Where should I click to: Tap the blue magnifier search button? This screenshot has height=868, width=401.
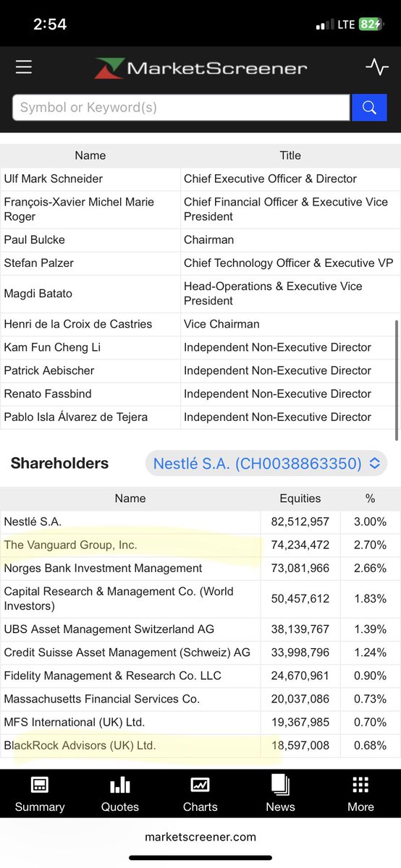pyautogui.click(x=369, y=108)
